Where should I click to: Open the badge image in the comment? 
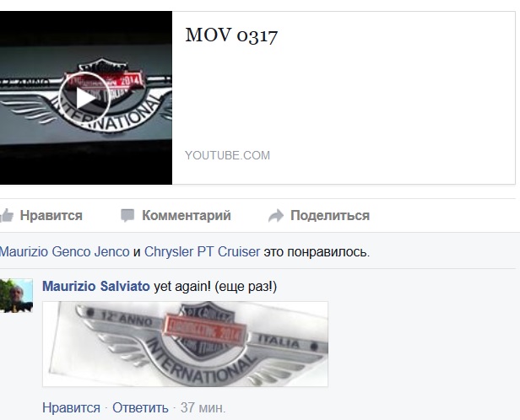tap(185, 344)
